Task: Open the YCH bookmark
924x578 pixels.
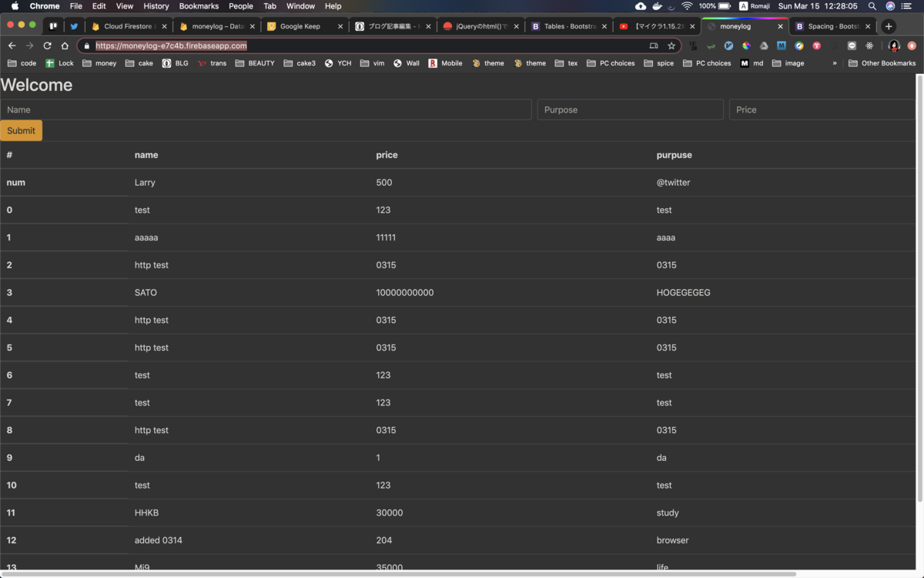Action: click(337, 63)
